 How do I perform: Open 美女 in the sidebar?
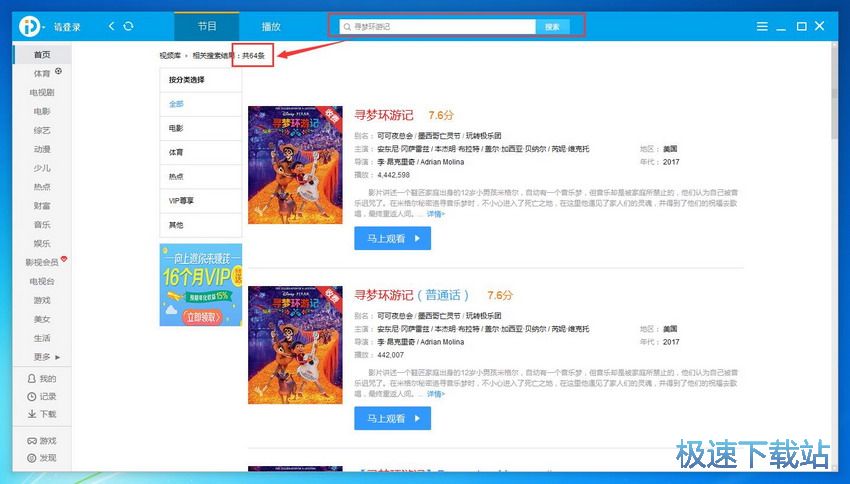42,319
